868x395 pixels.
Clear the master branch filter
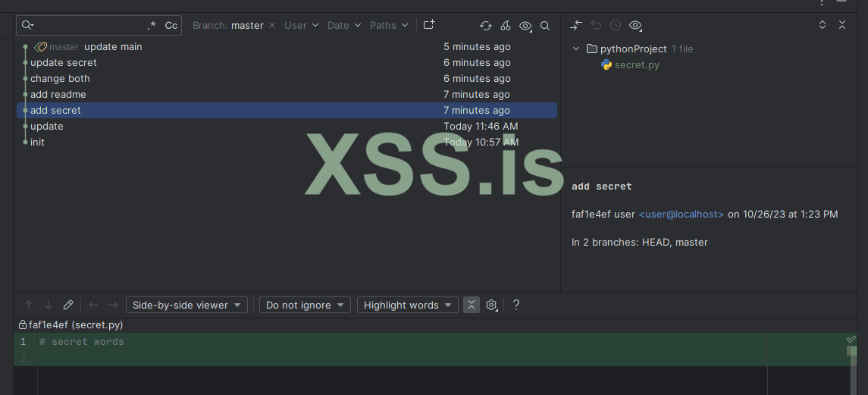coord(272,26)
